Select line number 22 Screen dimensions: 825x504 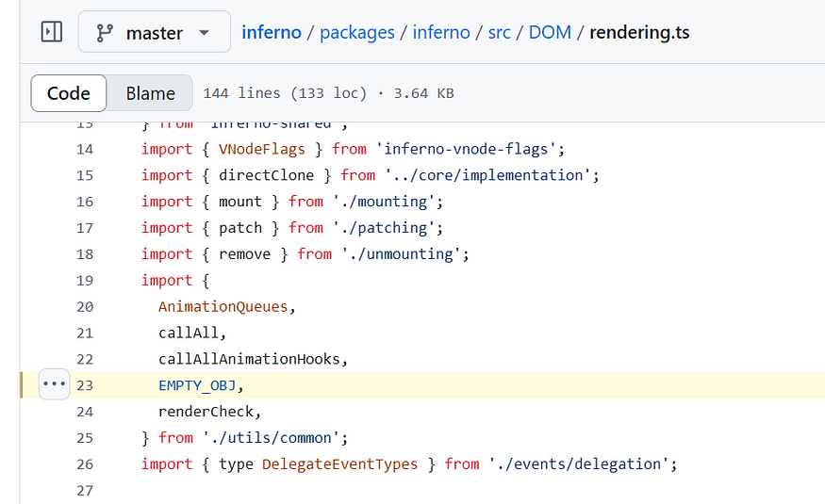pos(85,360)
